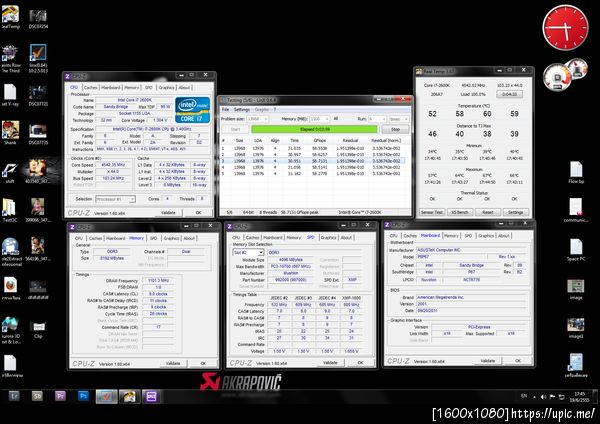Image resolution: width=600 pixels, height=424 pixels.
Task: Click the Residual (norm.) column header
Action: coord(386,140)
